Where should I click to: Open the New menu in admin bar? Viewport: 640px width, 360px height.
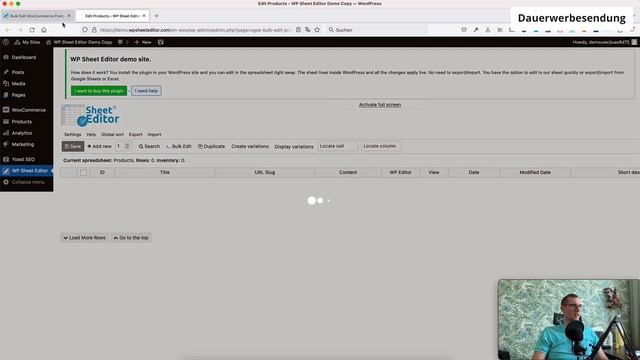click(143, 42)
